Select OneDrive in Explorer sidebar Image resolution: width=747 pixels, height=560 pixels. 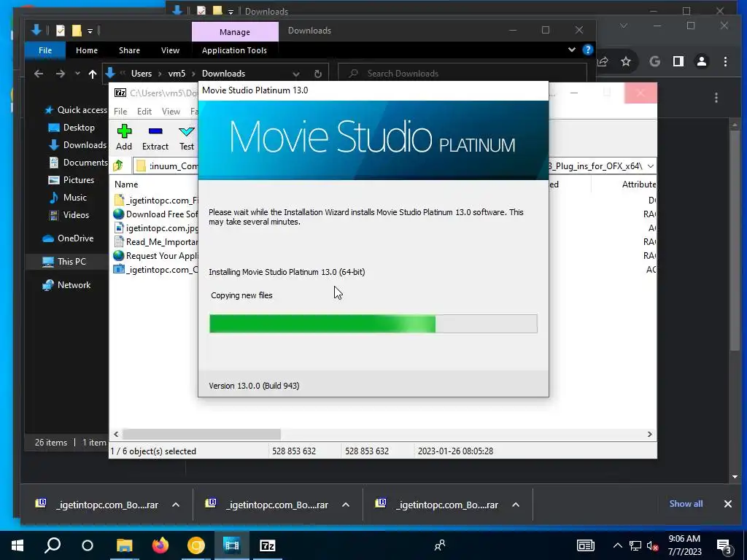tap(67, 238)
